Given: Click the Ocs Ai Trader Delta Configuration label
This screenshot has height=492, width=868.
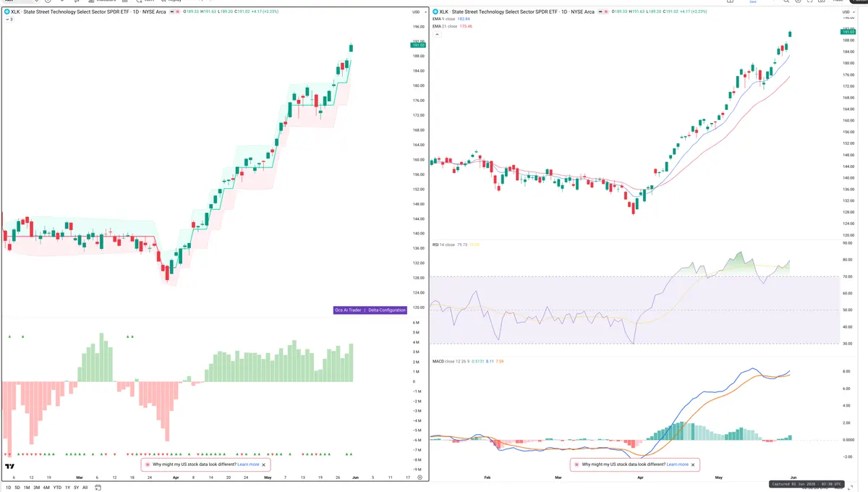Looking at the screenshot, I should (x=369, y=310).
